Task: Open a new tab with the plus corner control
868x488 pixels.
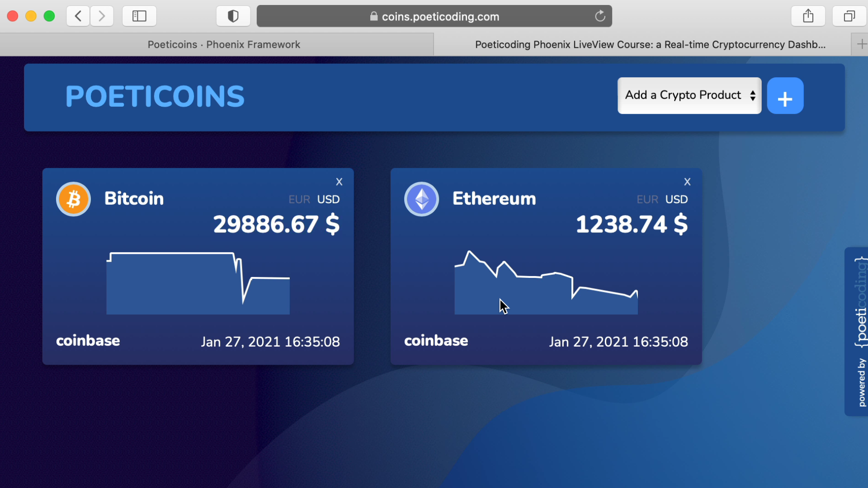Action: (x=861, y=44)
